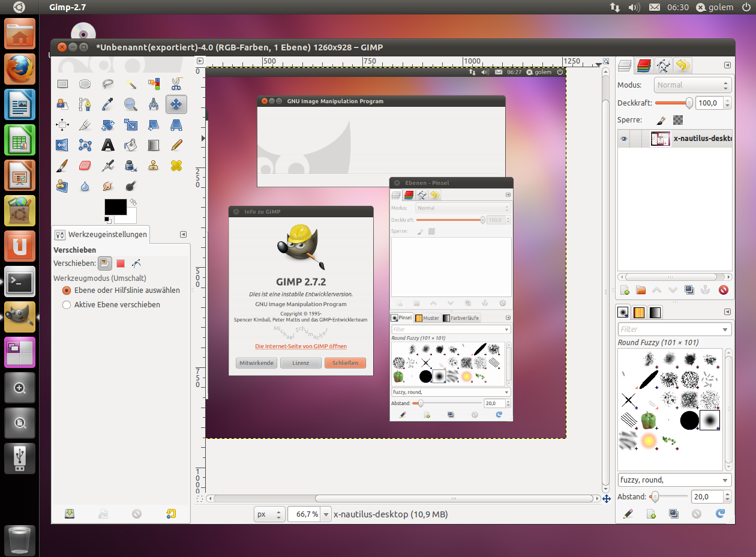Image resolution: width=756 pixels, height=557 pixels.
Task: Select the 'Aktive Ebene verschieben' radio option
Action: (67, 305)
